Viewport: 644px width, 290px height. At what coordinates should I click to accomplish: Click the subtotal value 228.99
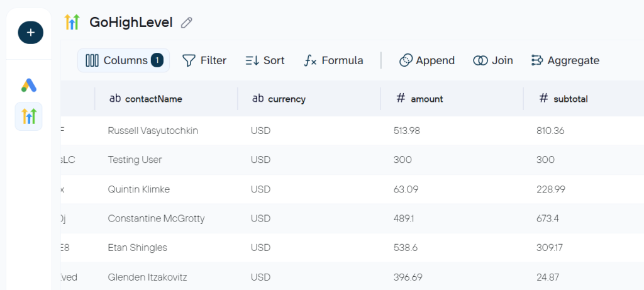(551, 189)
